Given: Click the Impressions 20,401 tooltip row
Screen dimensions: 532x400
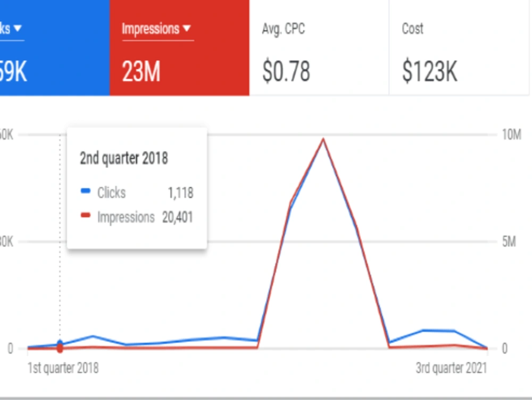Looking at the screenshot, I should [137, 217].
